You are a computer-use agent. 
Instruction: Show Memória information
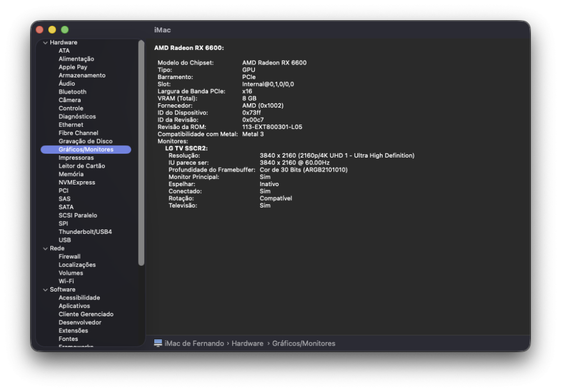click(x=71, y=174)
